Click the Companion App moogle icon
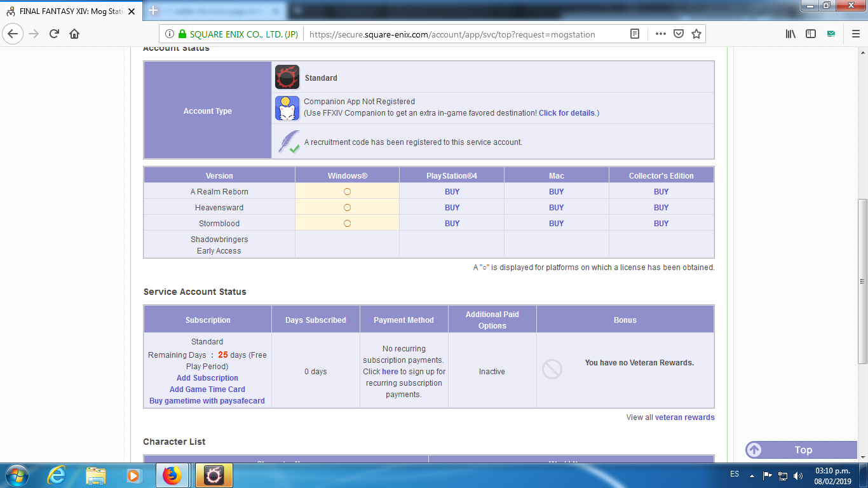The image size is (868, 488). click(x=287, y=108)
